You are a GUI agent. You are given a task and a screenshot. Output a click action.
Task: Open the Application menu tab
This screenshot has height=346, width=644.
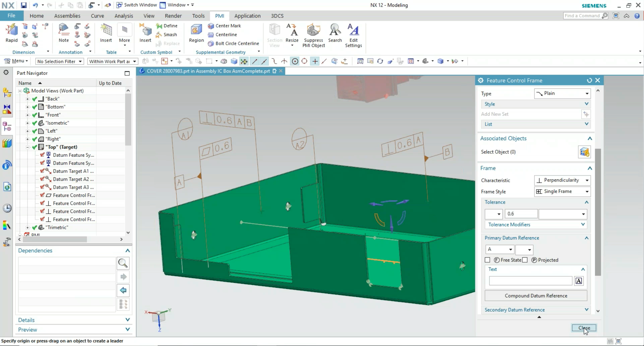coord(247,15)
